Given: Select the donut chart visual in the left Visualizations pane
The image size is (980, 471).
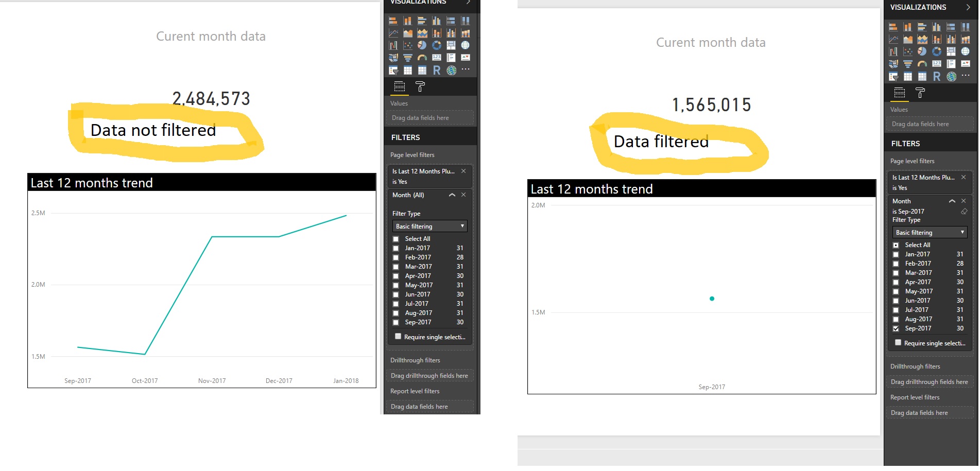Looking at the screenshot, I should (437, 45).
